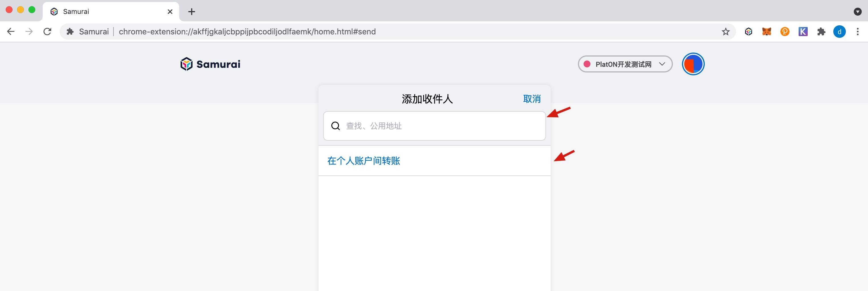Close the Samurai tab
This screenshot has height=291, width=868.
[x=170, y=11]
